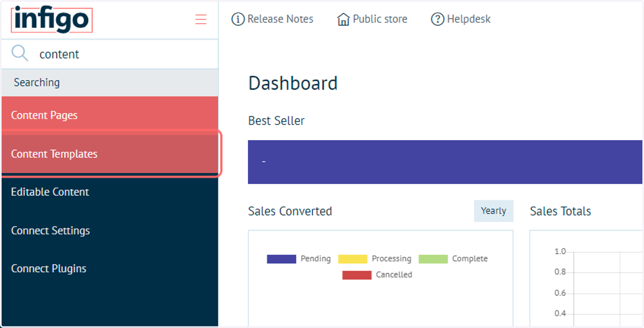Toggle the Pending legend color swatch

pyautogui.click(x=281, y=259)
